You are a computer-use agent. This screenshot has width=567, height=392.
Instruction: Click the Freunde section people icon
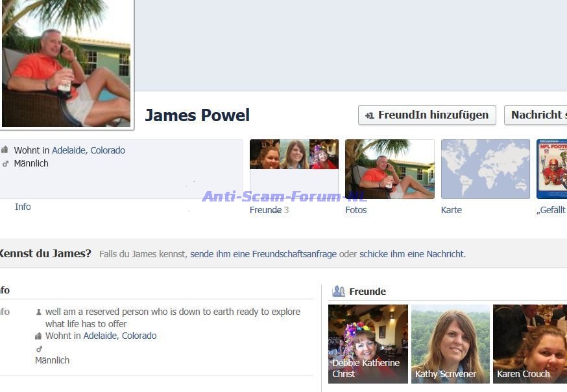[338, 292]
